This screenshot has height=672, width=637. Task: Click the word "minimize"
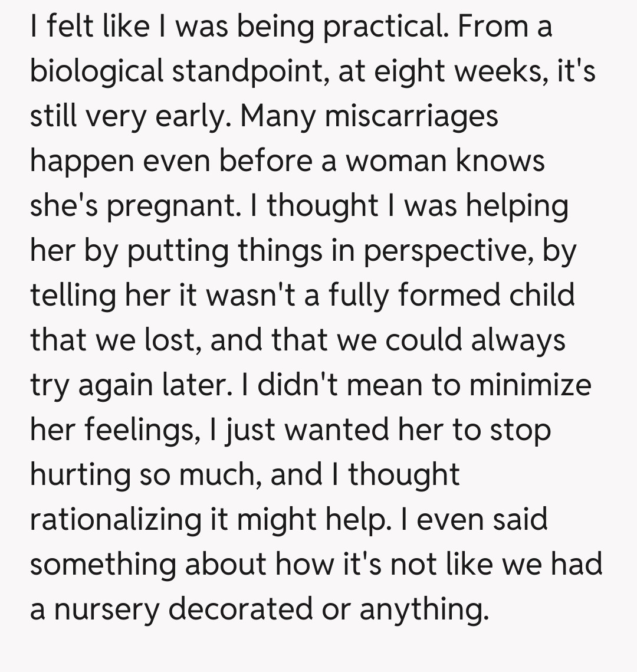(530, 385)
